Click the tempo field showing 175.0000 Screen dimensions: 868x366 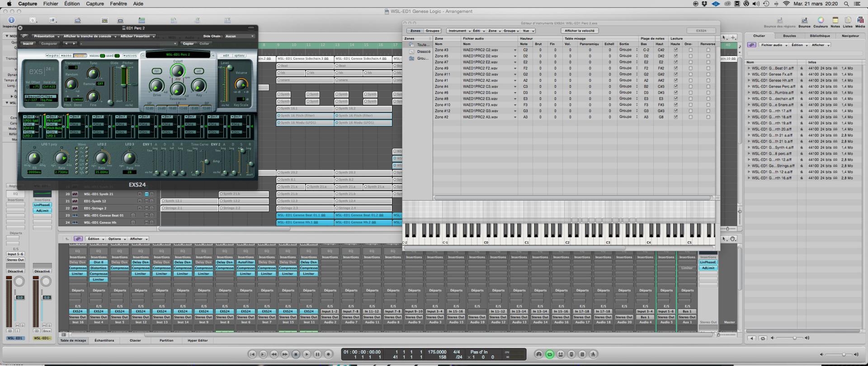437,352
